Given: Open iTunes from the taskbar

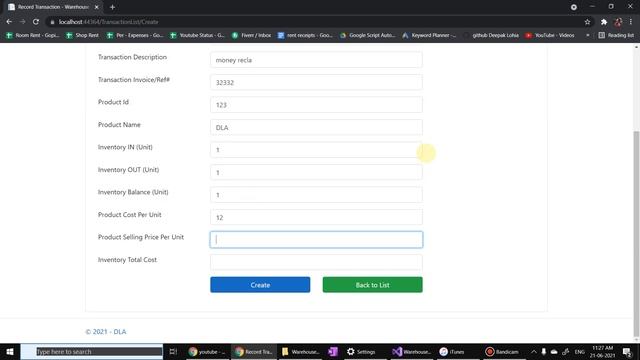Looking at the screenshot, I should pyautogui.click(x=452, y=351).
